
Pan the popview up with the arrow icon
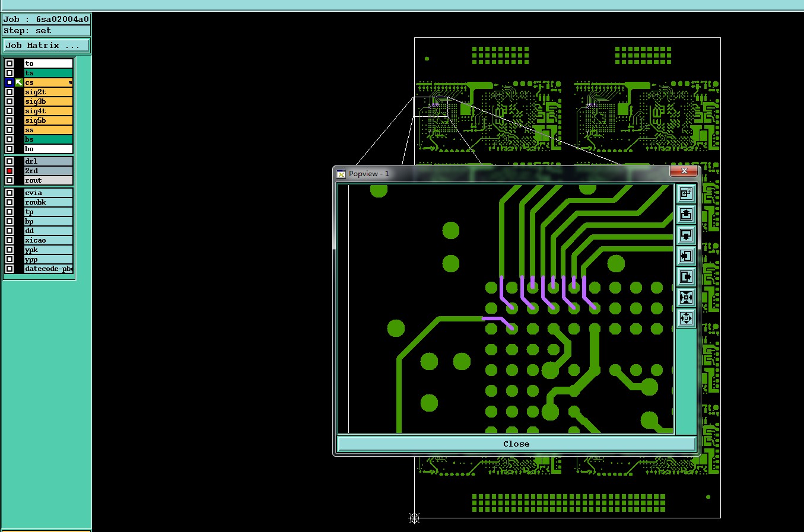pyautogui.click(x=686, y=214)
